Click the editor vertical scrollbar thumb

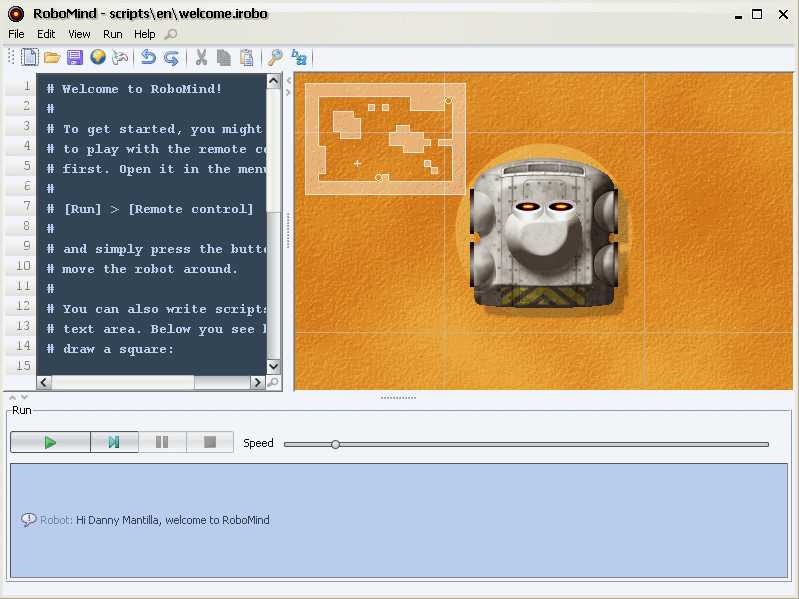click(x=274, y=151)
